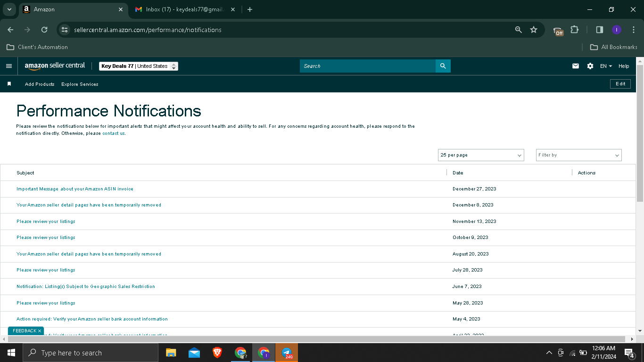Click the Subject column header
644x362 pixels.
tap(25, 173)
